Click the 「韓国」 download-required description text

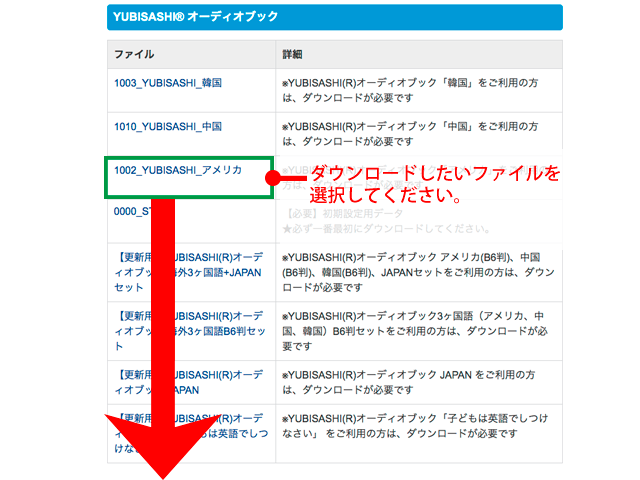410,90
